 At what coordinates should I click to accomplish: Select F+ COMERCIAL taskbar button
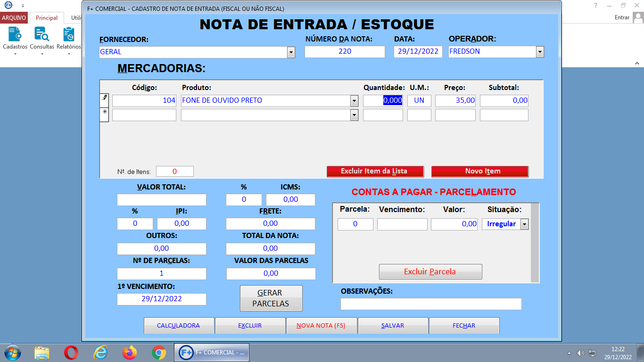[x=212, y=353]
